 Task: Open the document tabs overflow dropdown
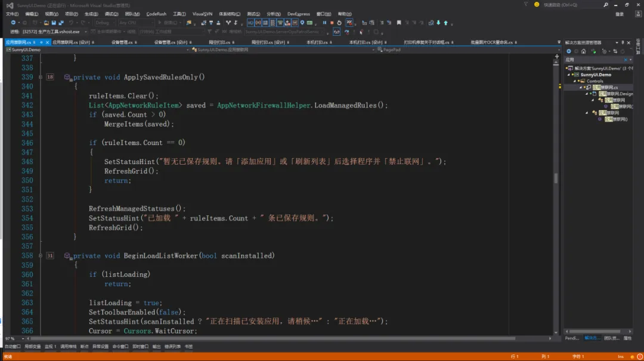[x=559, y=42]
